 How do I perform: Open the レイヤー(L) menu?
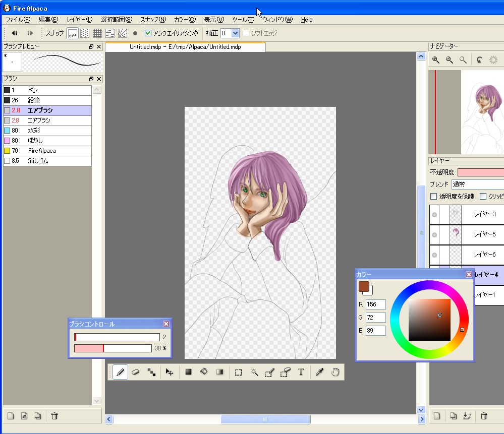[79, 20]
